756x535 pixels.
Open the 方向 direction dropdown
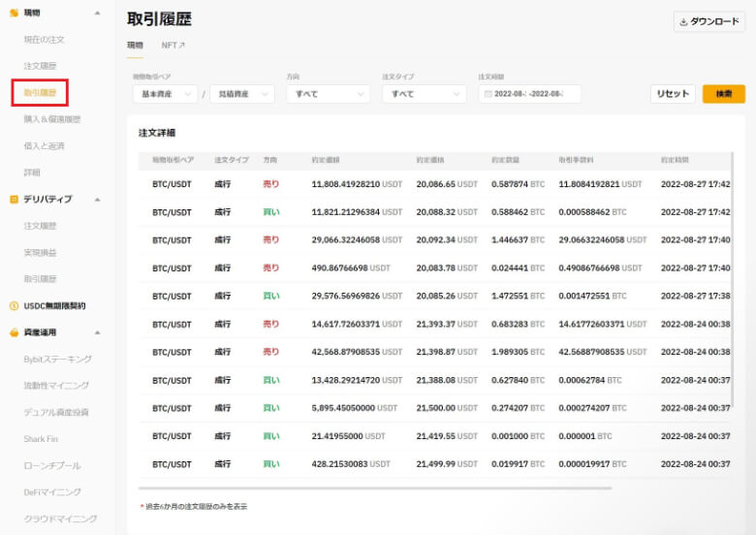[x=328, y=94]
